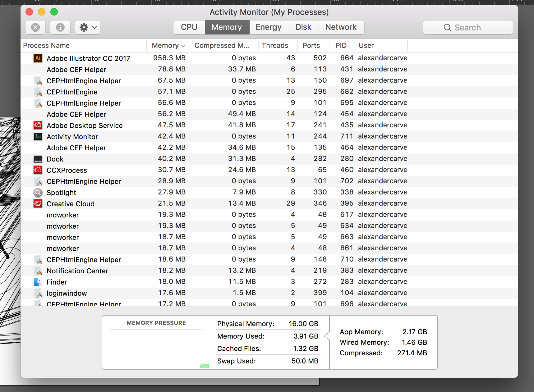Sort by User column header

coord(381,46)
